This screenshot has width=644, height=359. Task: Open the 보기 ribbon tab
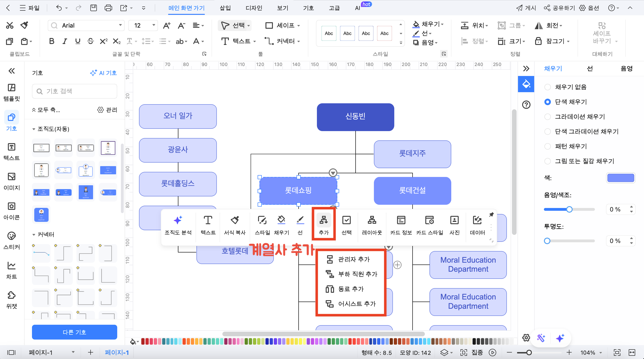[x=282, y=8]
